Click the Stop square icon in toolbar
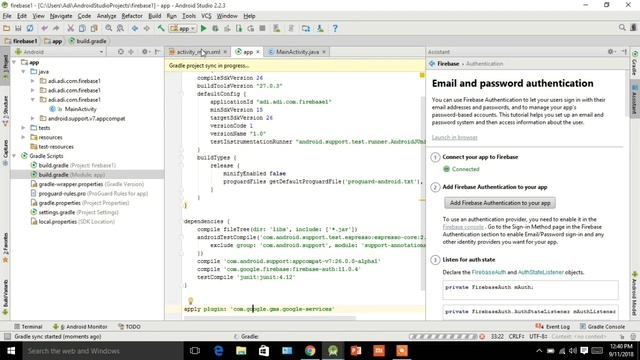The image size is (640, 360). pos(262,28)
